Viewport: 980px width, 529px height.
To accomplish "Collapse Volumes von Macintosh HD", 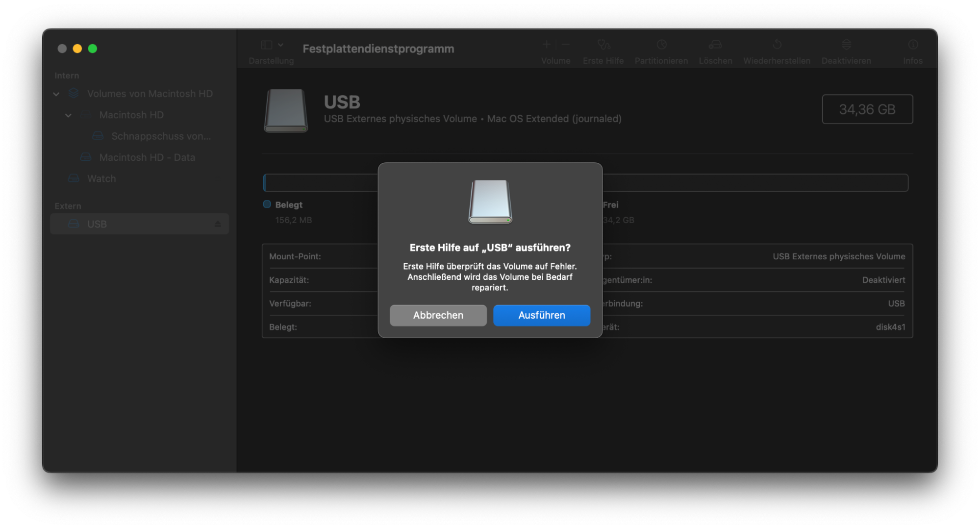I will (56, 94).
